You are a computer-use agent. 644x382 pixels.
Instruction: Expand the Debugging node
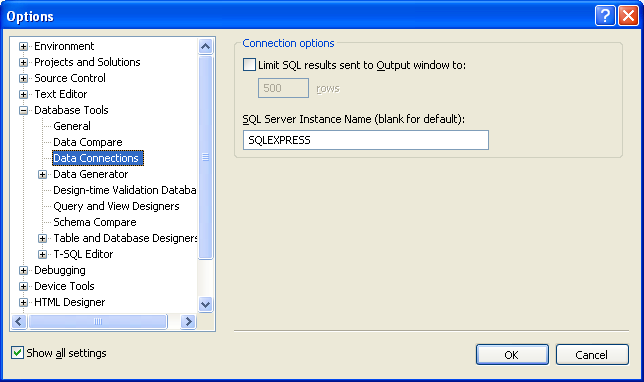pyautogui.click(x=23, y=271)
